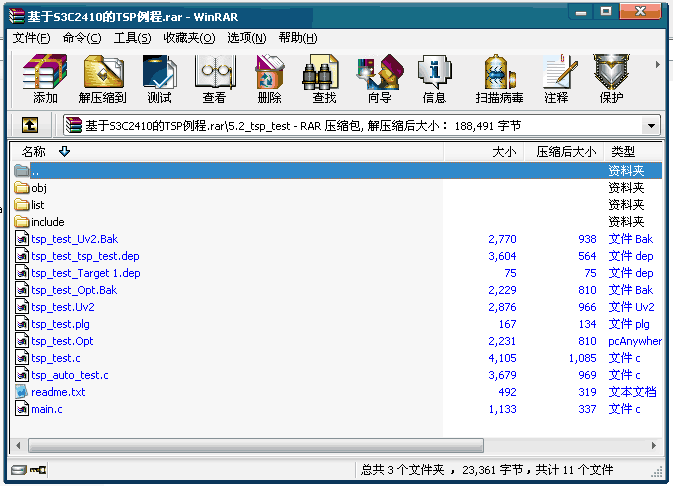Click the pcAnywher type cell
Viewport: 673px width, 486px height.
[x=635, y=341]
